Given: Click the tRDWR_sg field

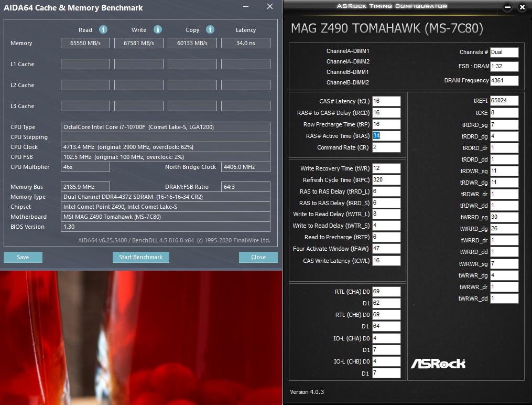Looking at the screenshot, I should pyautogui.click(x=504, y=171).
